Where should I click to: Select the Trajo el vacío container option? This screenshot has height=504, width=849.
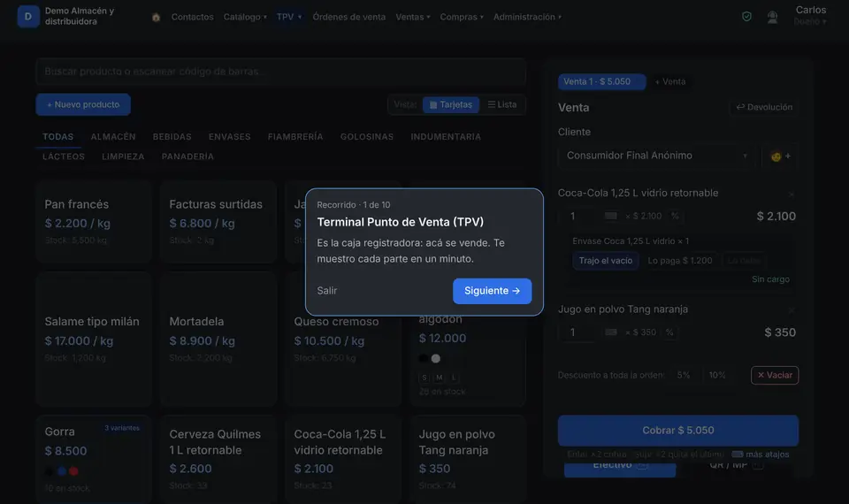(x=605, y=260)
